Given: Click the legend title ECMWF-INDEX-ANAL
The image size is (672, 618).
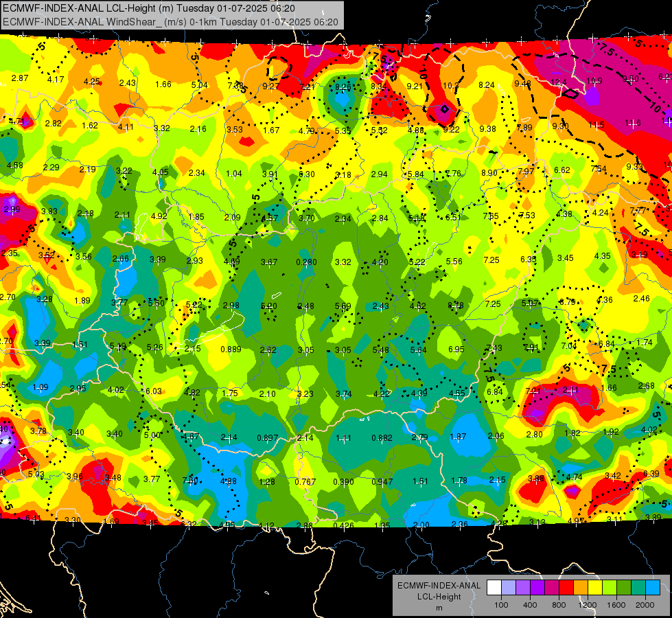Looking at the screenshot, I should 439,586.
